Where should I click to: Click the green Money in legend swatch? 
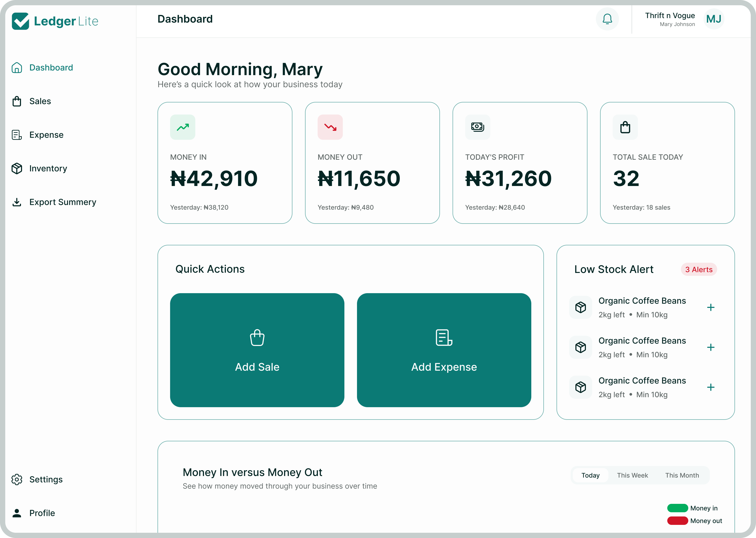(677, 508)
